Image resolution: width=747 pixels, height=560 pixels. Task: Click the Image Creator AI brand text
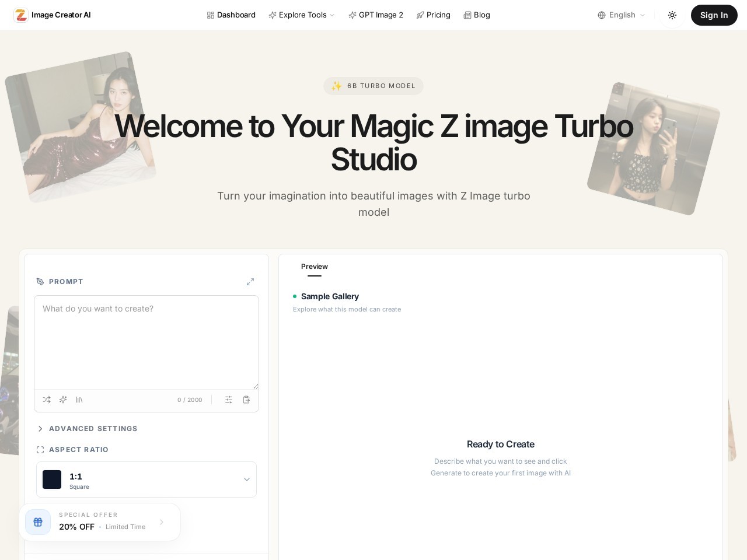[61, 15]
